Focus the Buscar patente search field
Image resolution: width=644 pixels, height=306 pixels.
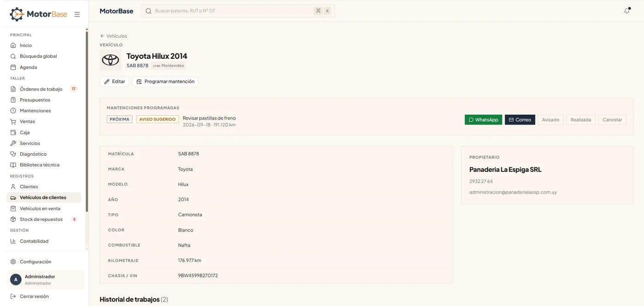pos(238,11)
